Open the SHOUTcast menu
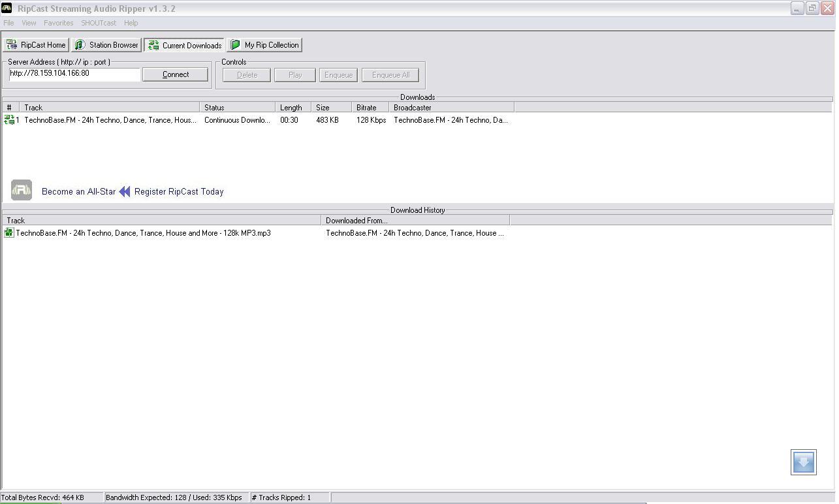The width and height of the screenshot is (839, 504). [99, 23]
